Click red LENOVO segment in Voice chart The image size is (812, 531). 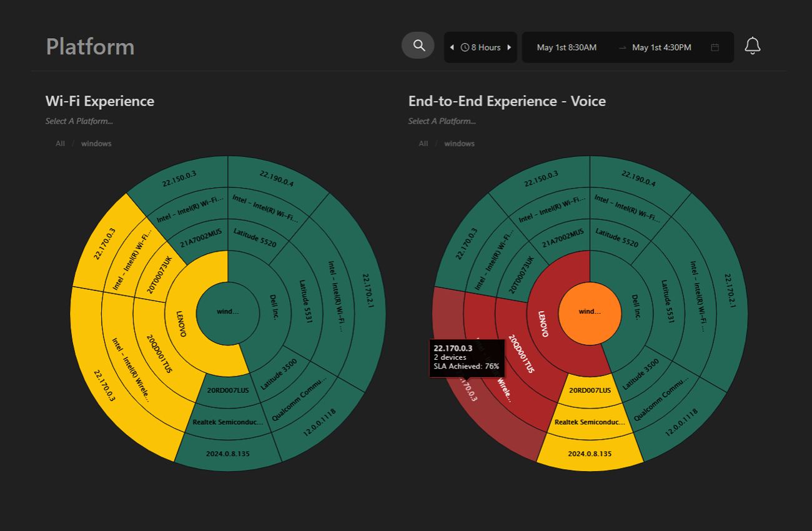coord(542,324)
